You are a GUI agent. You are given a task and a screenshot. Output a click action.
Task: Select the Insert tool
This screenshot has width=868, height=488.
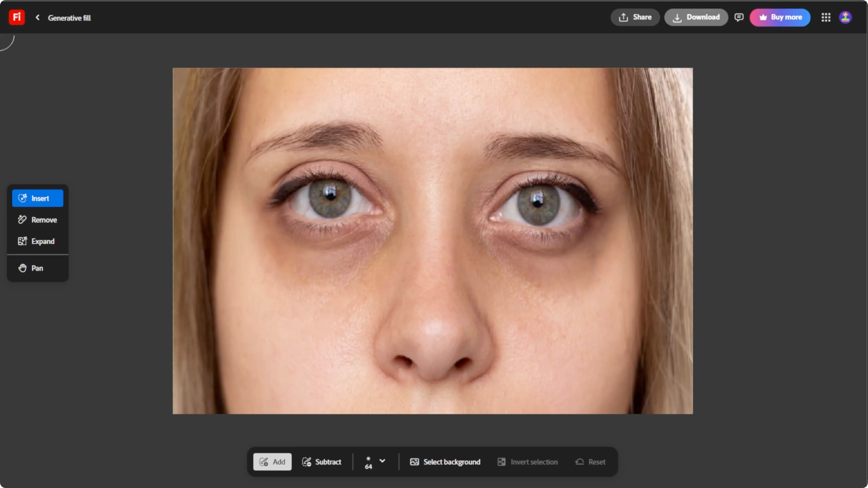click(38, 198)
